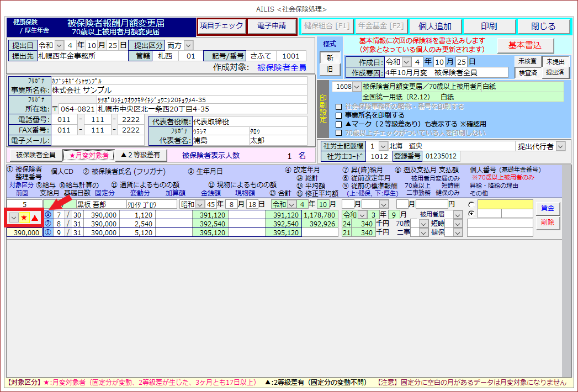Switch to the 被保険者全員 tab
Image resolution: width=578 pixels, height=392 pixels.
35,155
